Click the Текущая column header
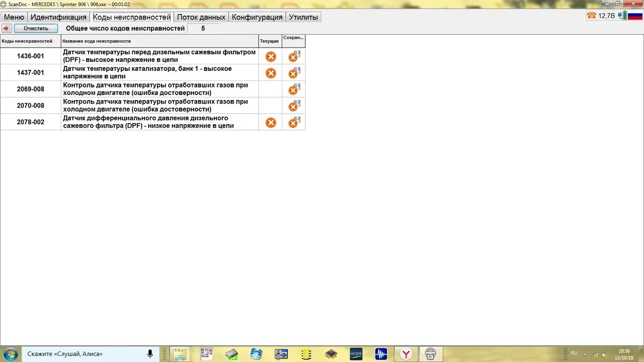Viewport: 644px width, 362px height. (270, 41)
